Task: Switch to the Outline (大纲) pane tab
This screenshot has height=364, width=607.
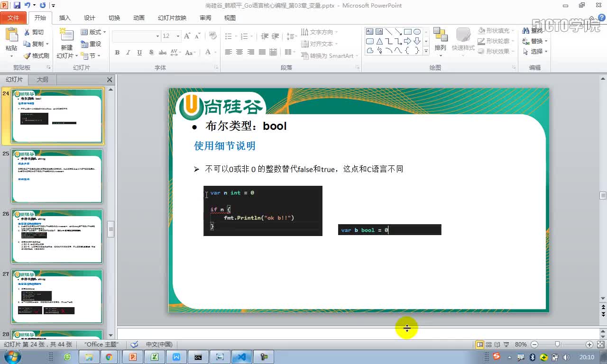Action: click(x=43, y=80)
